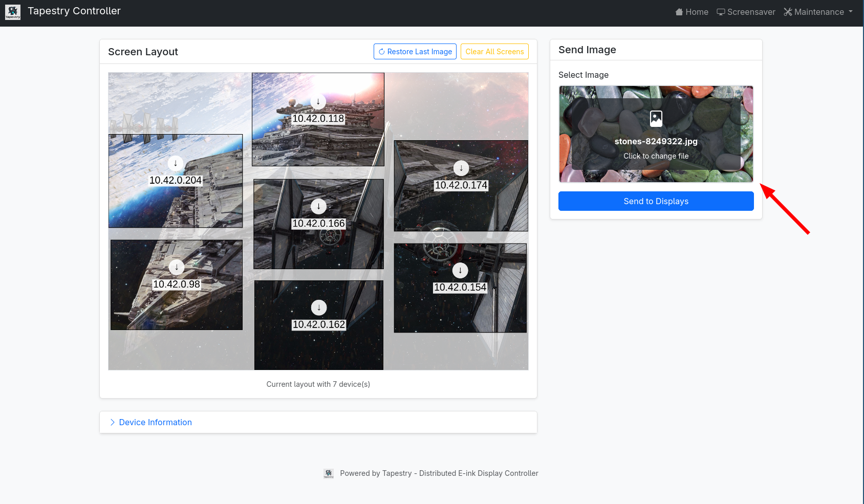Expand the Device Information section
864x504 pixels.
click(155, 422)
